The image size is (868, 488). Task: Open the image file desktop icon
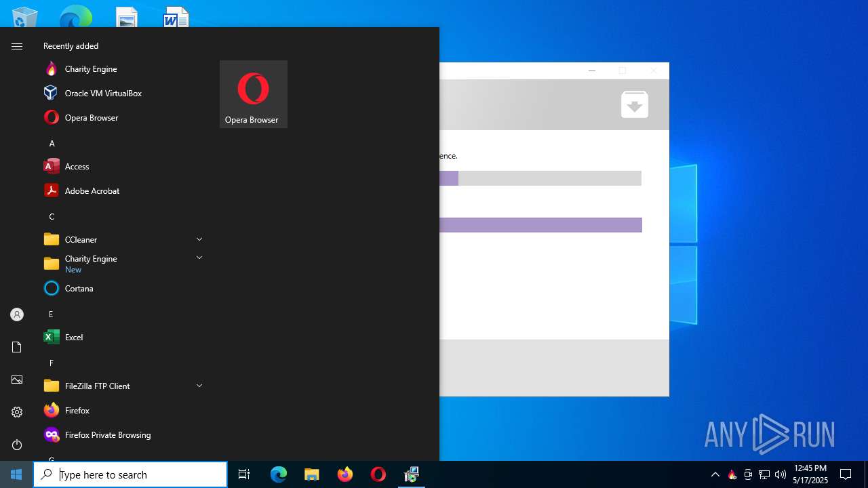click(127, 16)
